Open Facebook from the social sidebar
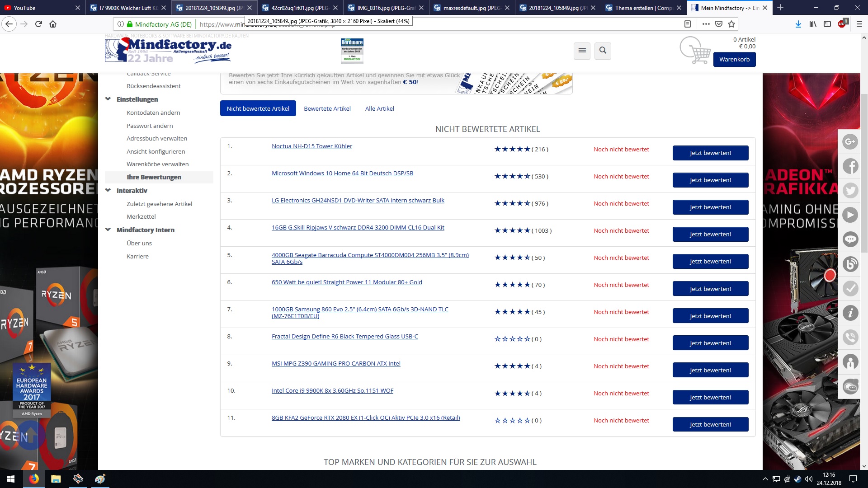Screen dimensions: 868x488 (x=850, y=166)
